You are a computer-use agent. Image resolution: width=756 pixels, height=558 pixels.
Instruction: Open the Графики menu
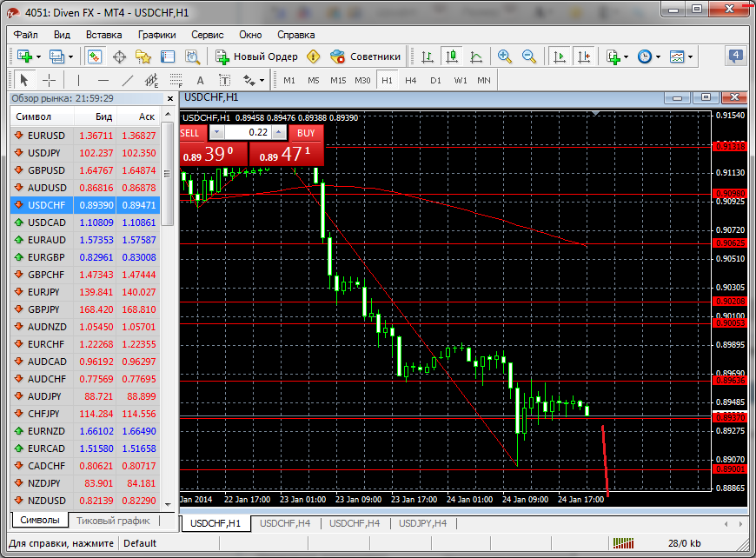(156, 35)
